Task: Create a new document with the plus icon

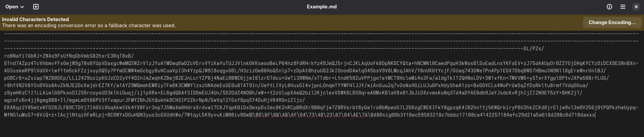Action: click(x=36, y=7)
